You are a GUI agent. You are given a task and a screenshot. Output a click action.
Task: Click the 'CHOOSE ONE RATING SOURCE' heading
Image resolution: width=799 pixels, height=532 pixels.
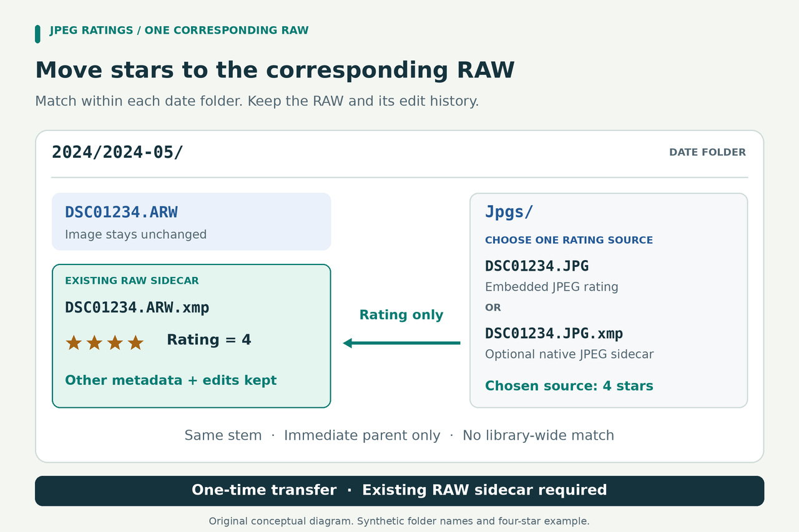pyautogui.click(x=569, y=240)
